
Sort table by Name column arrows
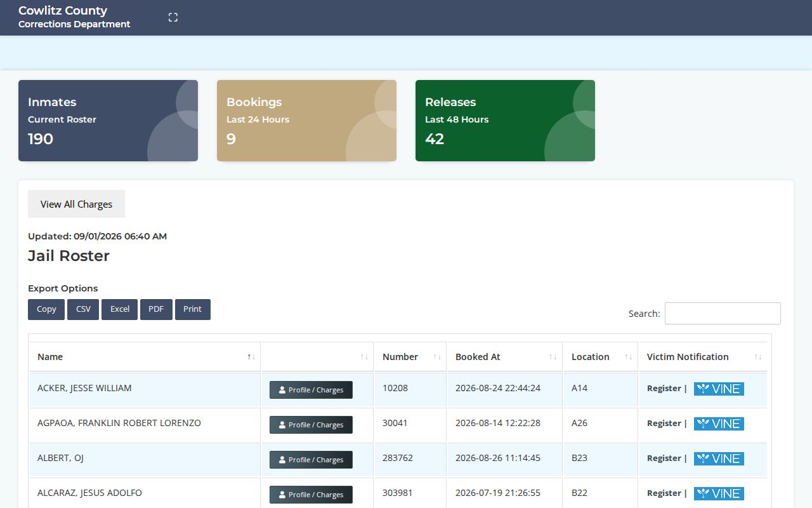click(x=251, y=357)
